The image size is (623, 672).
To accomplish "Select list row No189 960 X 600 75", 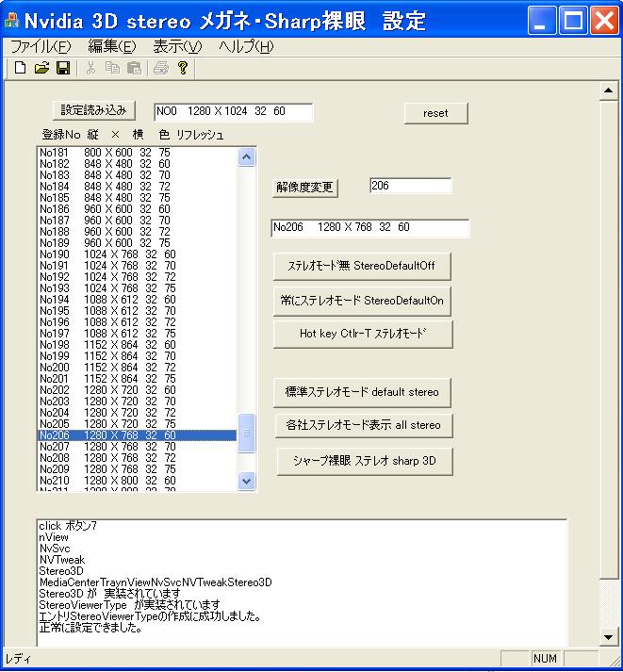I will click(137, 243).
